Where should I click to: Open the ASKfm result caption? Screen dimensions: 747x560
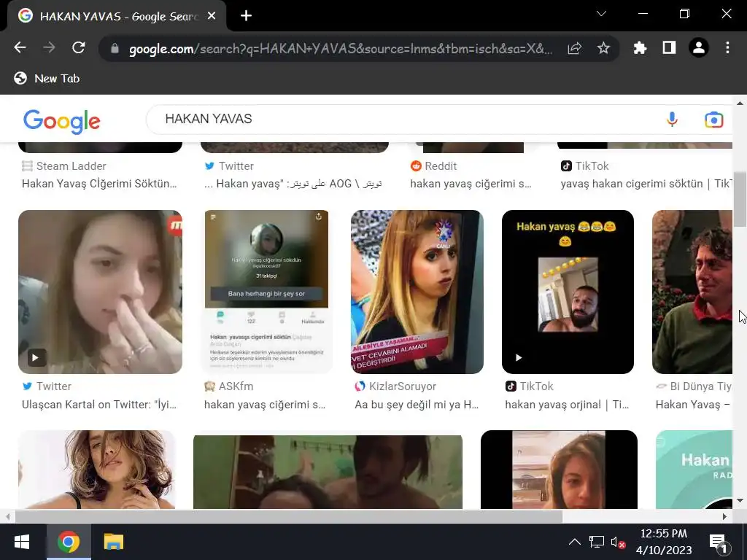pyautogui.click(x=265, y=405)
